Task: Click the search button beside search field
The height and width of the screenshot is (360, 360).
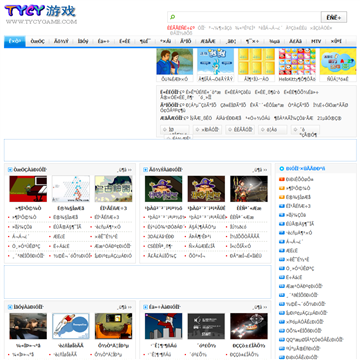Action: (x=334, y=17)
